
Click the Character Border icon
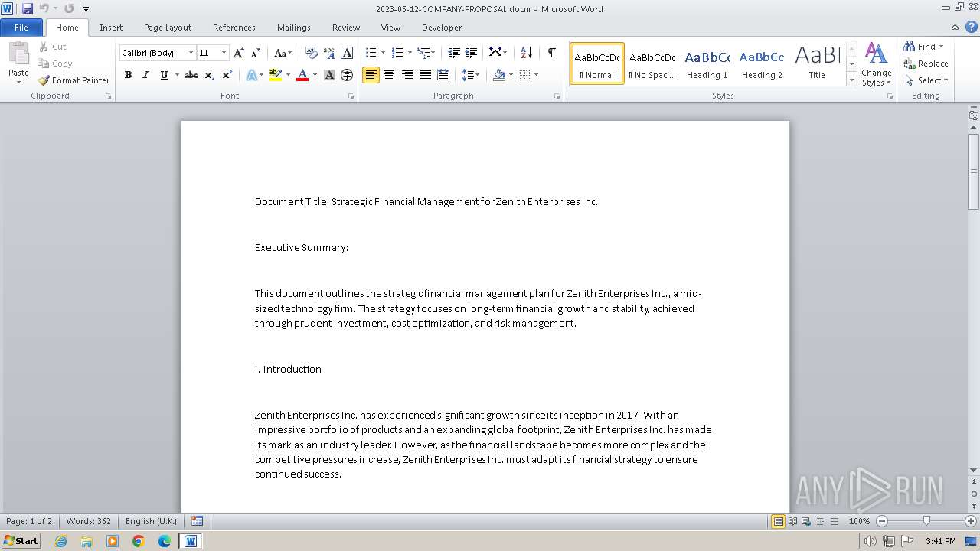[347, 53]
